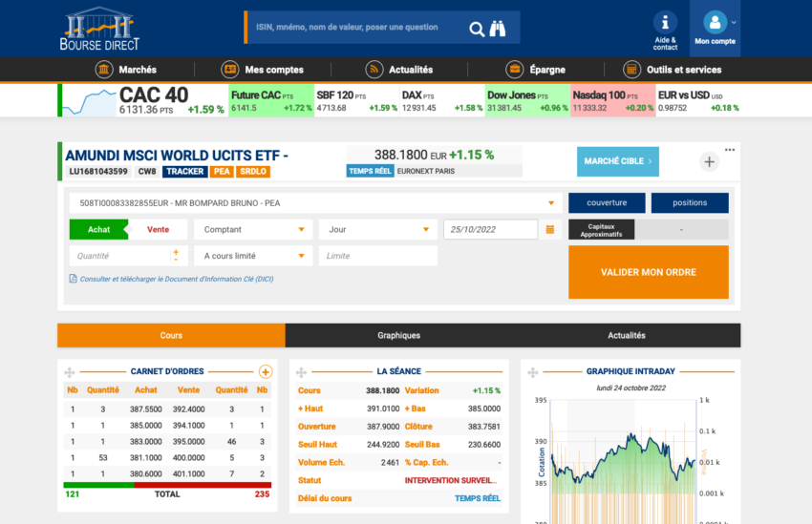Switch to the Actualités tab below order form
Viewport: 812px width, 524px height.
[627, 335]
